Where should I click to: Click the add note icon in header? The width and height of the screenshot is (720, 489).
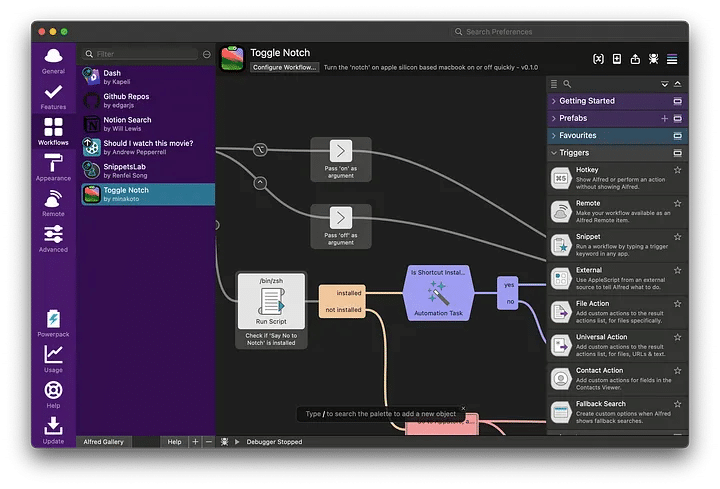click(x=617, y=59)
